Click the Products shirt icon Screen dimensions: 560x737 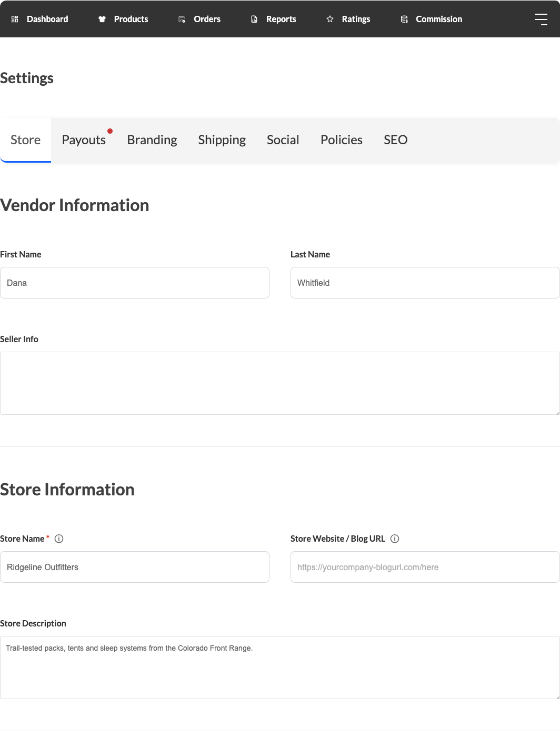102,19
